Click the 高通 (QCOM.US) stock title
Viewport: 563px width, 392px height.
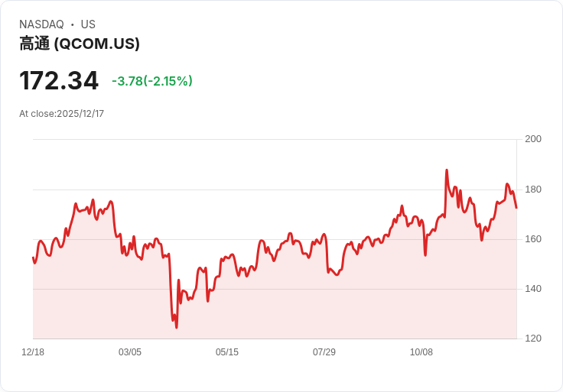(80, 44)
